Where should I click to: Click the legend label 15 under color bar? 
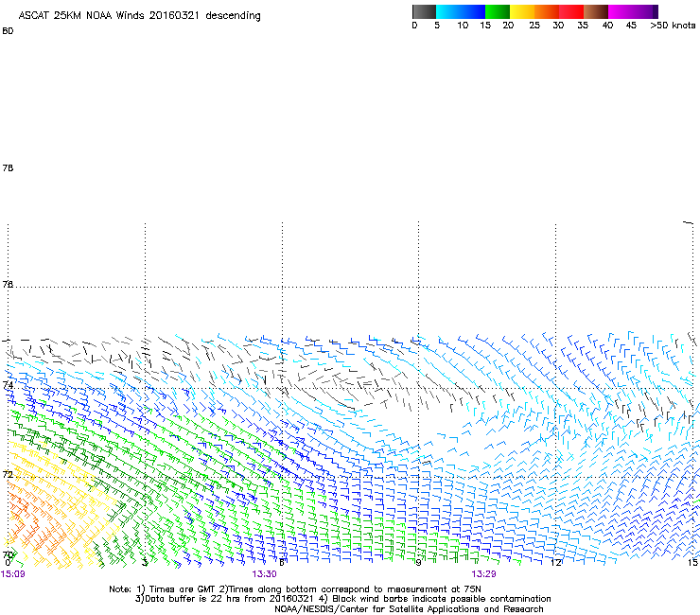[x=485, y=26]
